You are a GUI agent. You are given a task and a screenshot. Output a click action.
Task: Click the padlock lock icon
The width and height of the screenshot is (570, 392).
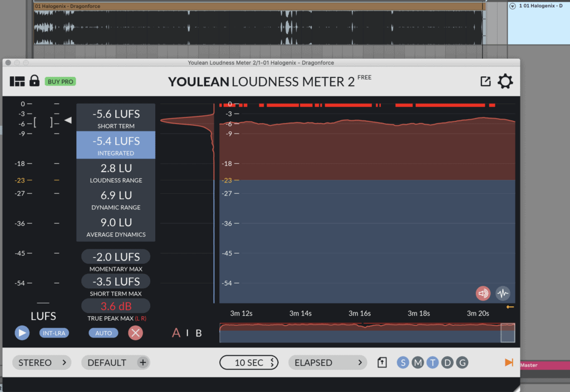pos(34,80)
